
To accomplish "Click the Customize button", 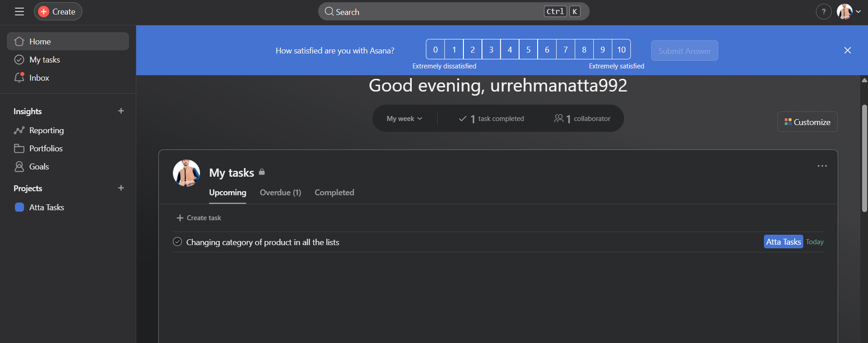I will [807, 122].
